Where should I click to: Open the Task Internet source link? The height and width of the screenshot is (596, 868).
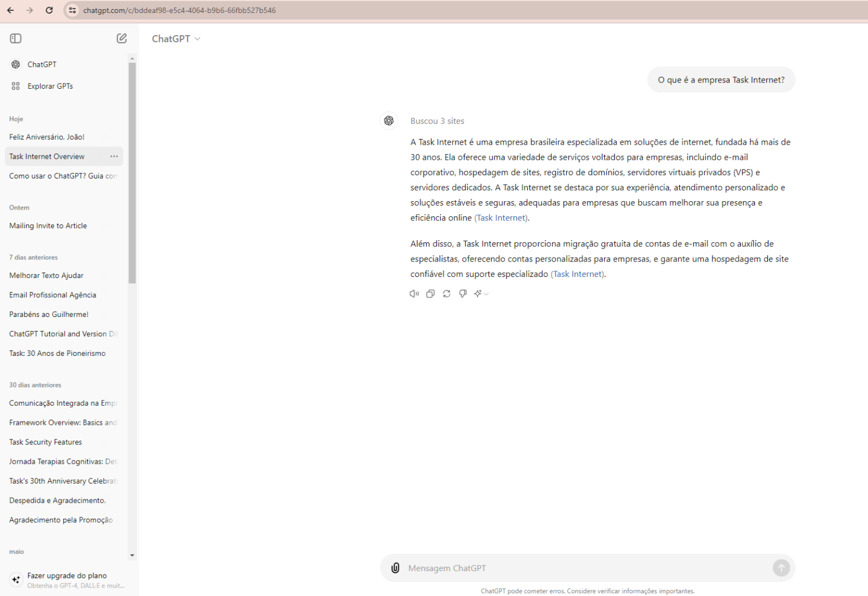pos(501,217)
